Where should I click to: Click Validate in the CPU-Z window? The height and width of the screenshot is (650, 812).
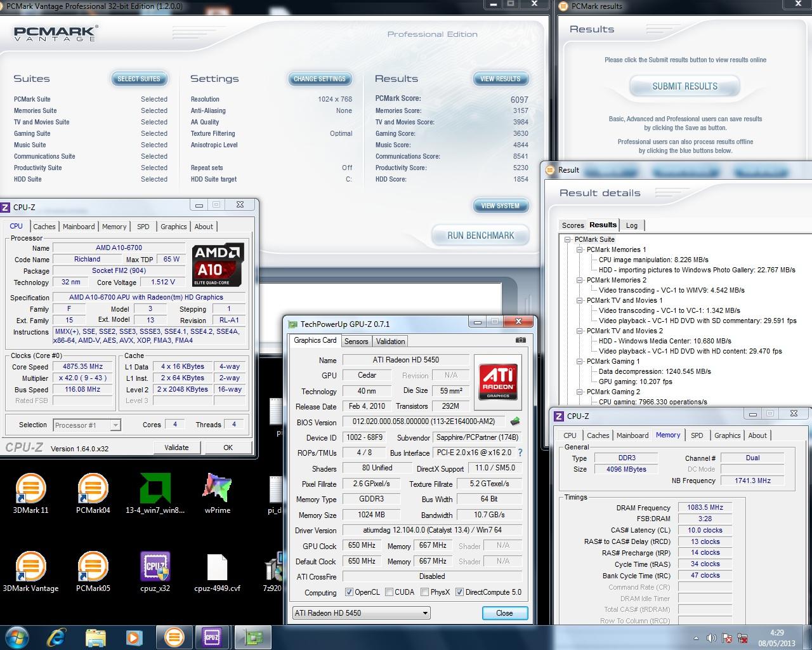[x=176, y=448]
